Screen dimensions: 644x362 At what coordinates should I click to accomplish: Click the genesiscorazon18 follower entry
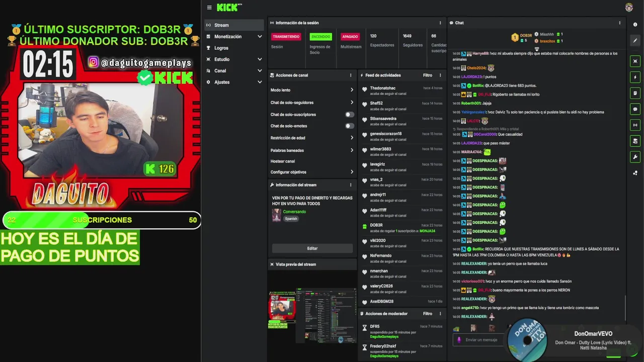pyautogui.click(x=402, y=136)
